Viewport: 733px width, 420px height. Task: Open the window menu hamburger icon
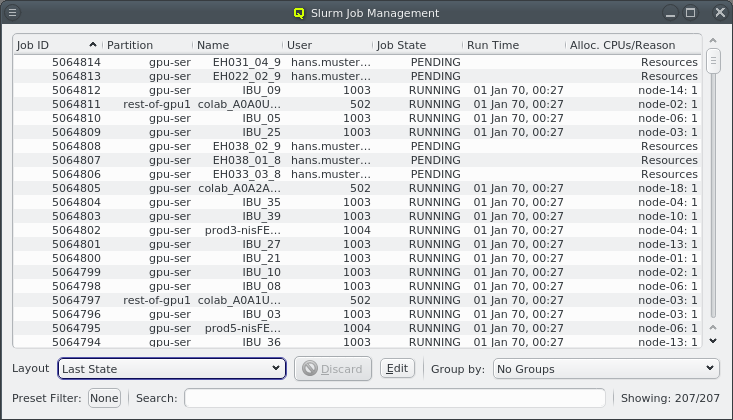tap(13, 13)
